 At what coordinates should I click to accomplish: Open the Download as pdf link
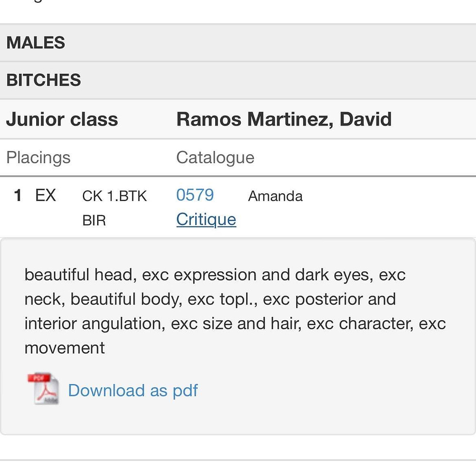coord(133,390)
